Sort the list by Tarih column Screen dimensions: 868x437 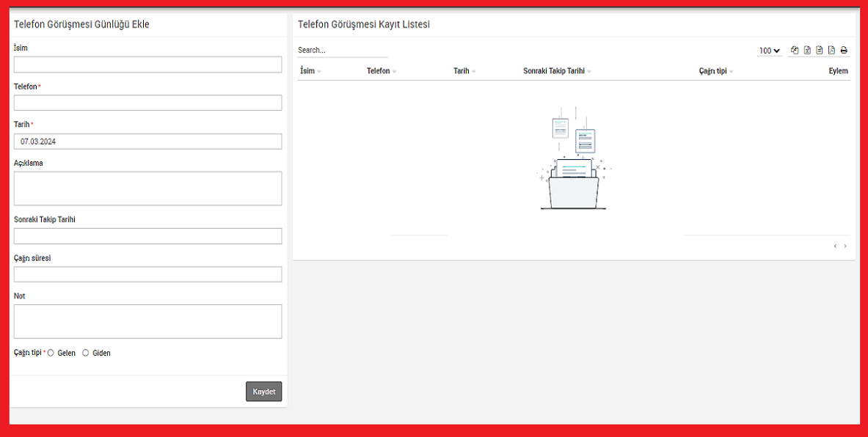[x=462, y=71]
